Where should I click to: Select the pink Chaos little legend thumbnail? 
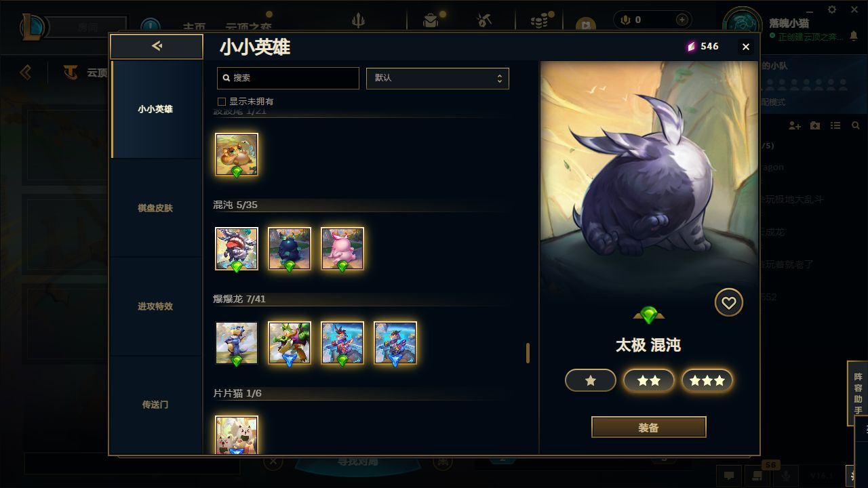[342, 249]
